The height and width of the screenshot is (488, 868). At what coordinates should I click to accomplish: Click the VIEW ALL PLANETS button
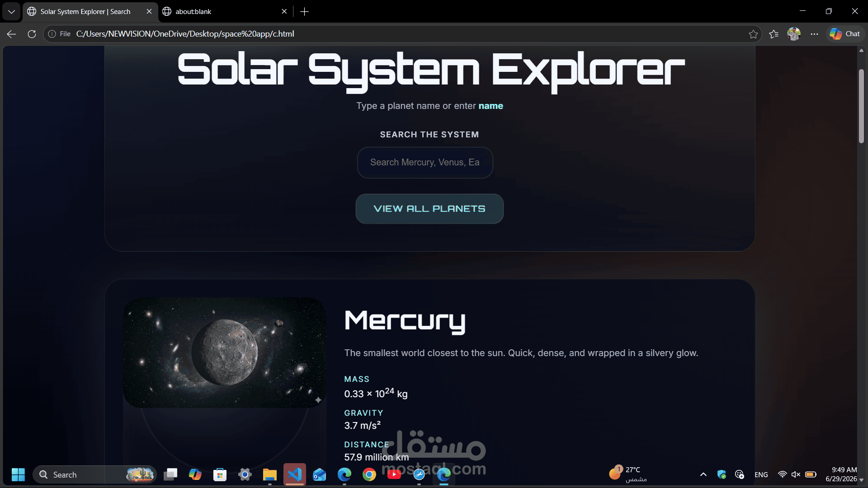[429, 209]
